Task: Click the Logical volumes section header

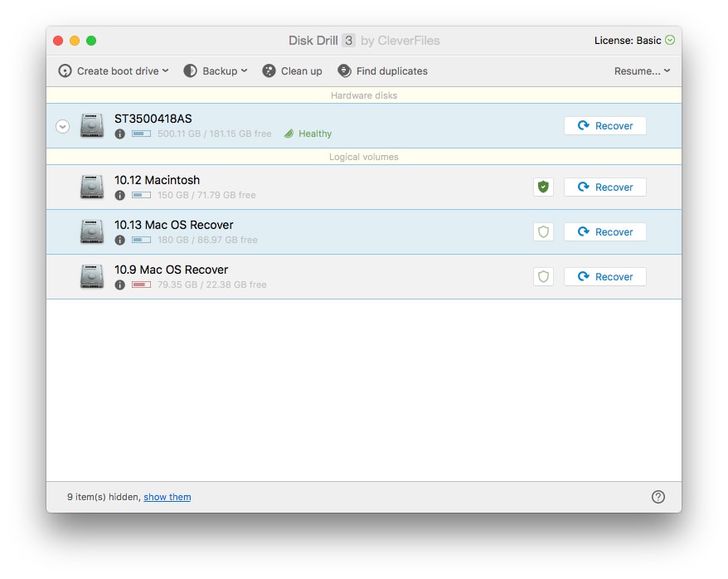Action: pyautogui.click(x=364, y=157)
